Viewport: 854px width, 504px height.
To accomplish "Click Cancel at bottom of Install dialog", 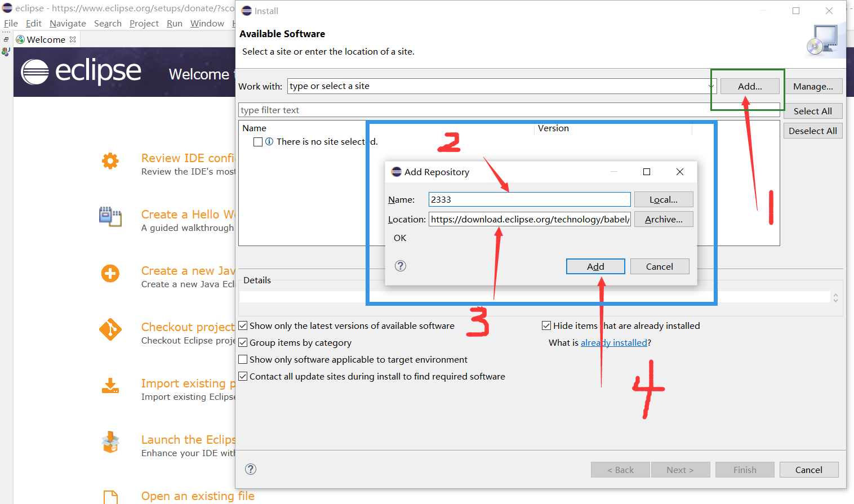I will pos(809,470).
